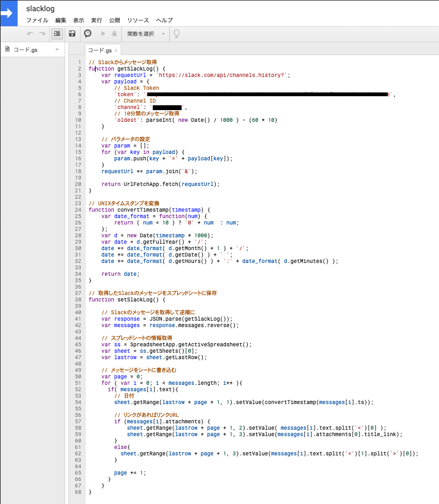Click 'if( messages[i].text){' line
The width and height of the screenshot is (439, 504).
click(143, 390)
